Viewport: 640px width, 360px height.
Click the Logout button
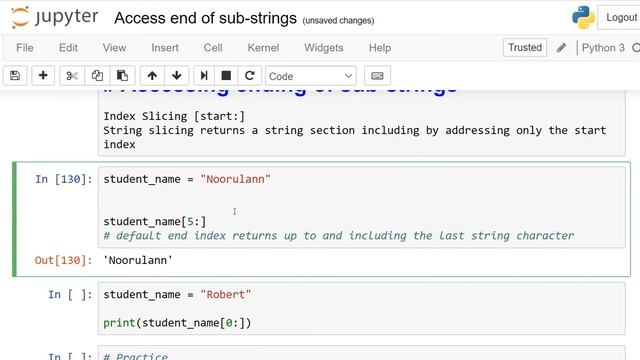point(620,18)
